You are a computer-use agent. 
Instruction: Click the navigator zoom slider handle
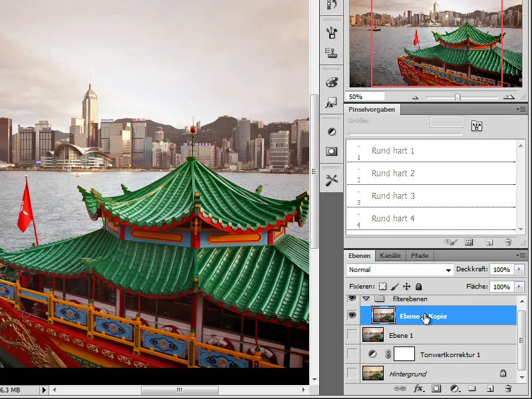(458, 97)
